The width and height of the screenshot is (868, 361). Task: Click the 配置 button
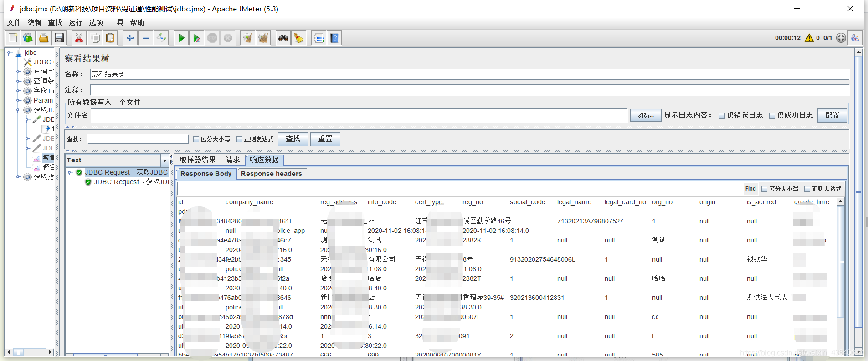coord(832,115)
